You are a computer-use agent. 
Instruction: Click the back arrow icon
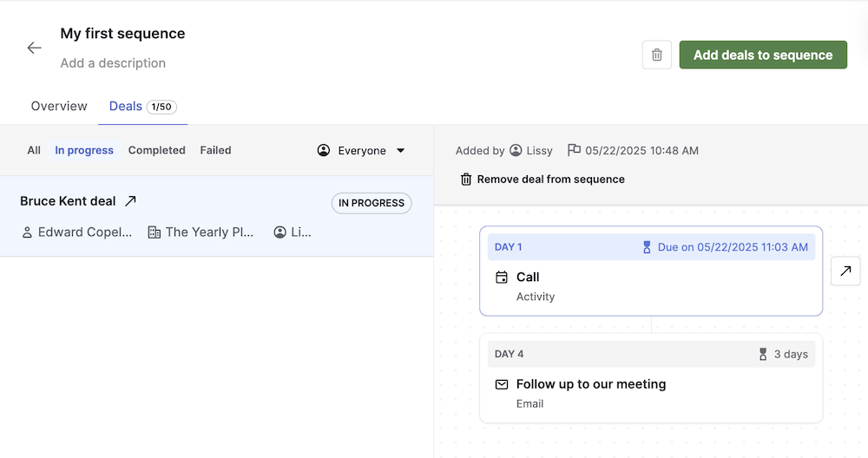pos(35,49)
